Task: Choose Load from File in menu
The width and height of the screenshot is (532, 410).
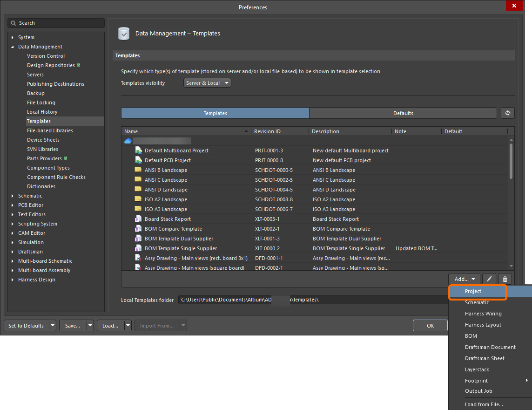Action: [x=484, y=404]
